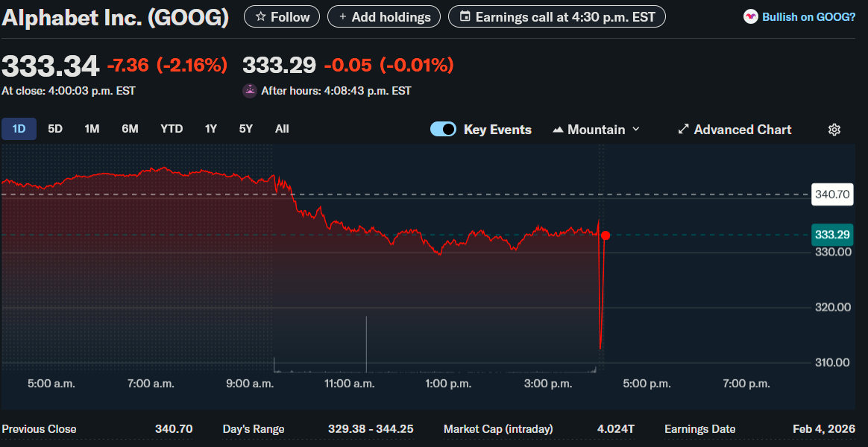Click the 3:00 p.m. time axis label
The height and width of the screenshot is (447, 868).
point(549,384)
